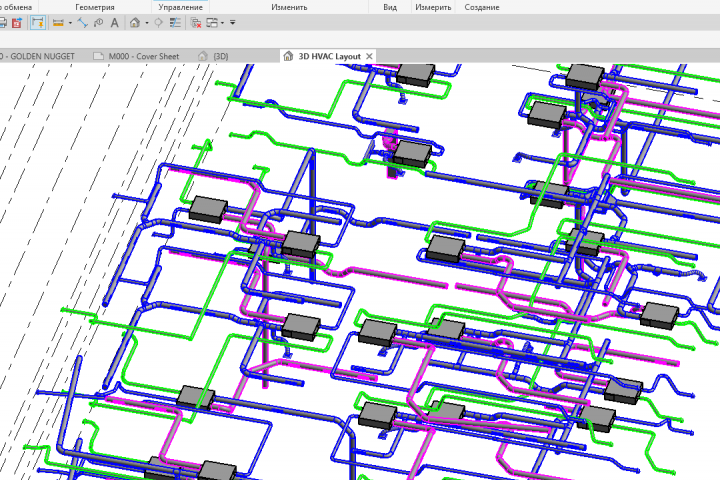The height and width of the screenshot is (480, 720).
Task: Click the Геометрия panel label
Action: click(x=95, y=7)
